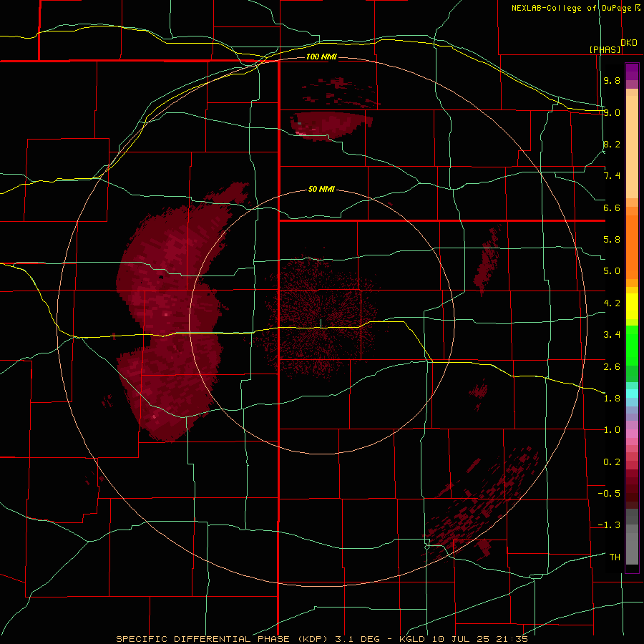Click the 100 NMI range ring label
The image size is (644, 644).
pyautogui.click(x=321, y=57)
